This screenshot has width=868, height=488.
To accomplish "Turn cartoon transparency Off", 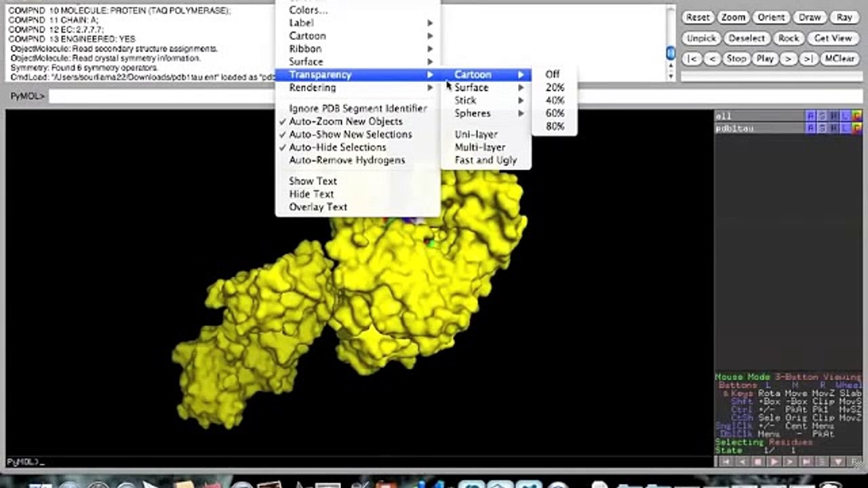I will [x=554, y=75].
